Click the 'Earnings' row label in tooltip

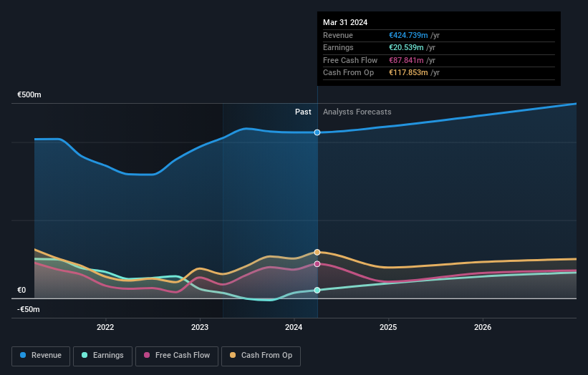click(338, 47)
